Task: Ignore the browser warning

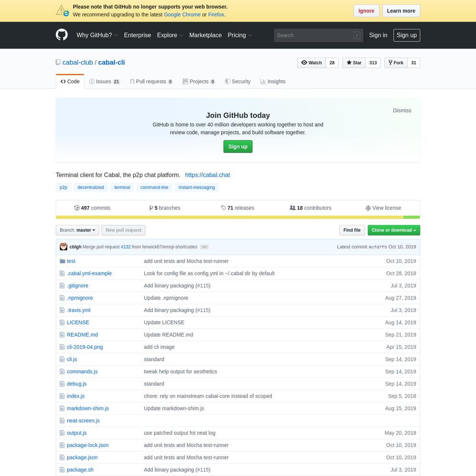Action: [366, 11]
